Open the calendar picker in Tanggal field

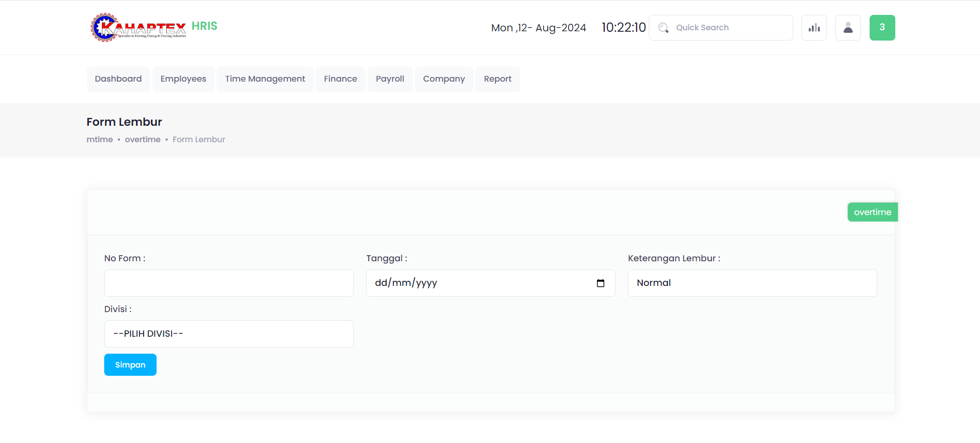600,283
